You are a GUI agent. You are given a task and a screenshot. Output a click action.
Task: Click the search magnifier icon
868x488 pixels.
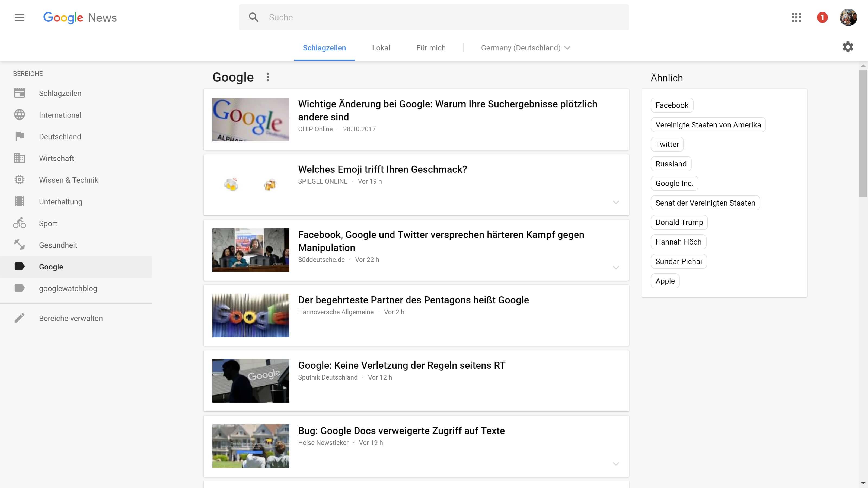point(253,17)
